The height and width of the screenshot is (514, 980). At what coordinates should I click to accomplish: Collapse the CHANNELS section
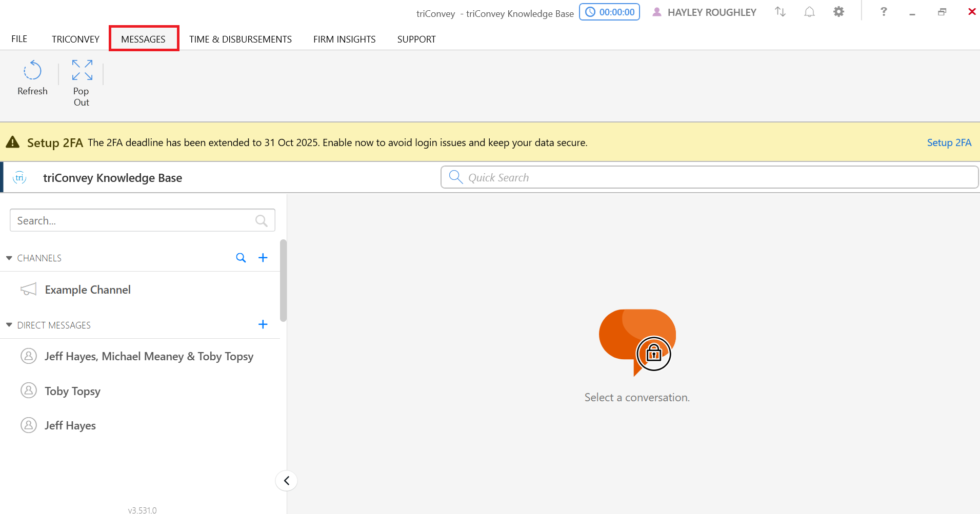click(9, 258)
